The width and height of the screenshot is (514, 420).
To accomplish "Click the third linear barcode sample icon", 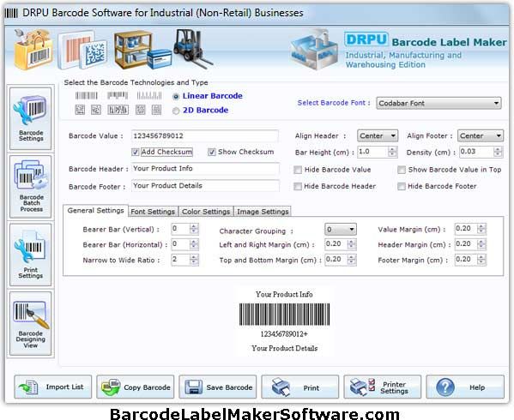I will [x=149, y=96].
